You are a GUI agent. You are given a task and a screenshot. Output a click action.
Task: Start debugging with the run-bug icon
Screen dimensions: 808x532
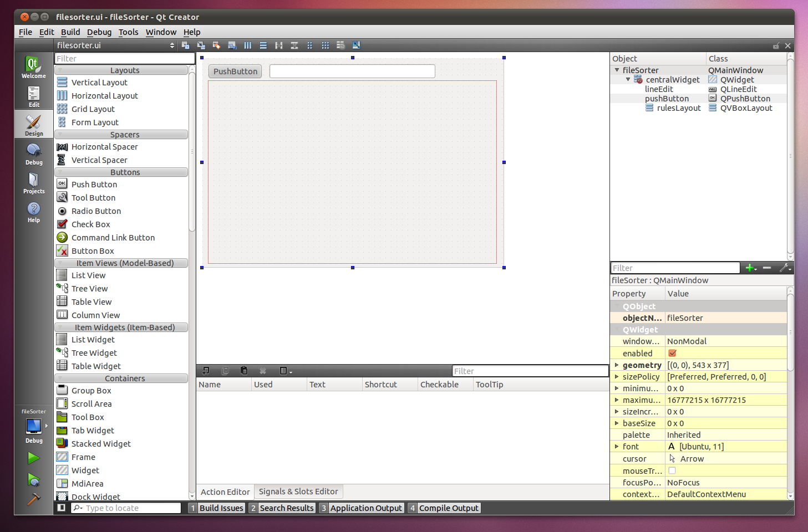[x=33, y=480]
